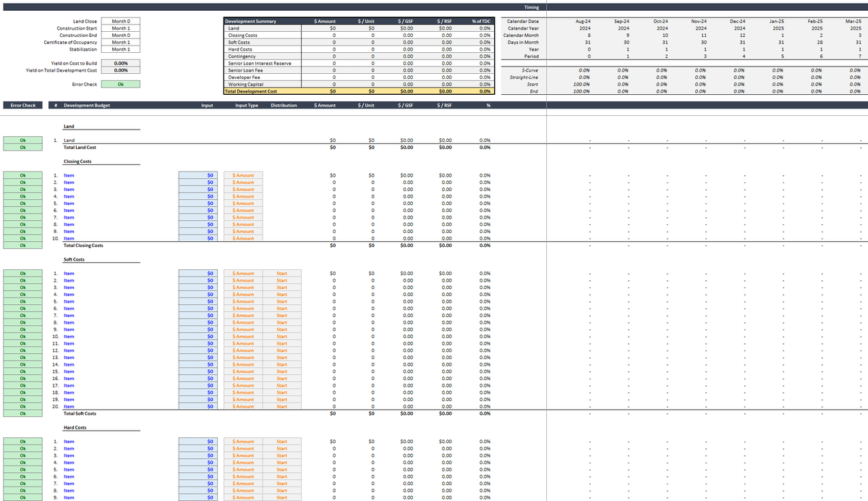Click the Development Budget column header
868x501 pixels.
click(x=87, y=106)
